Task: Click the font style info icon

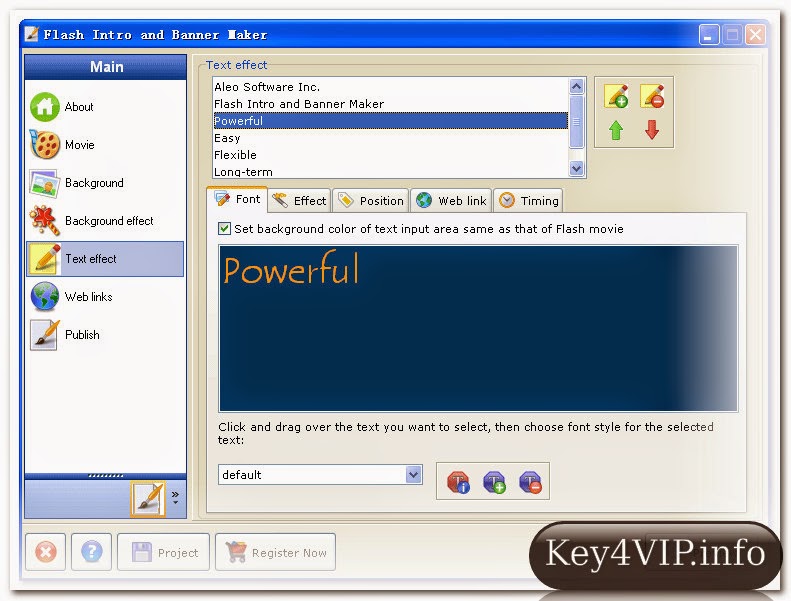Action: (x=458, y=482)
